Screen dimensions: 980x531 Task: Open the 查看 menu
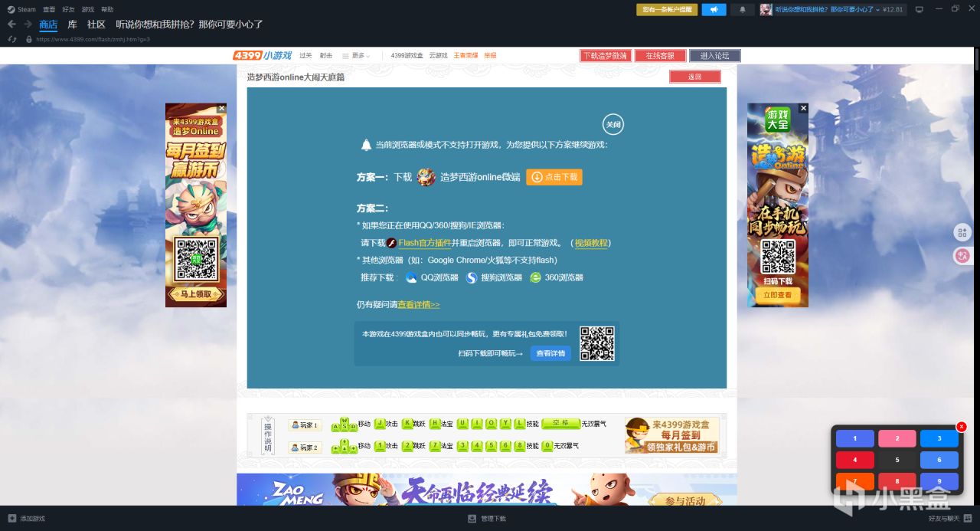pyautogui.click(x=49, y=9)
